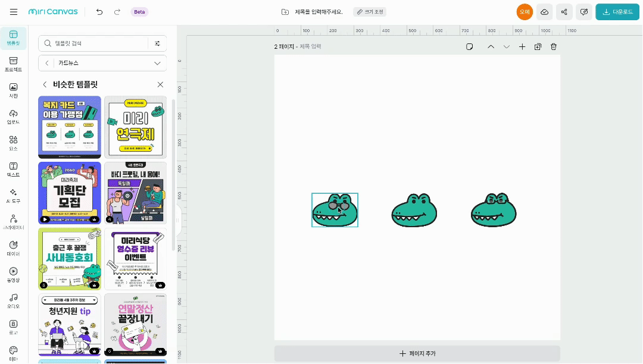
Task: Select the middle crocodile without glasses
Action: [414, 210]
